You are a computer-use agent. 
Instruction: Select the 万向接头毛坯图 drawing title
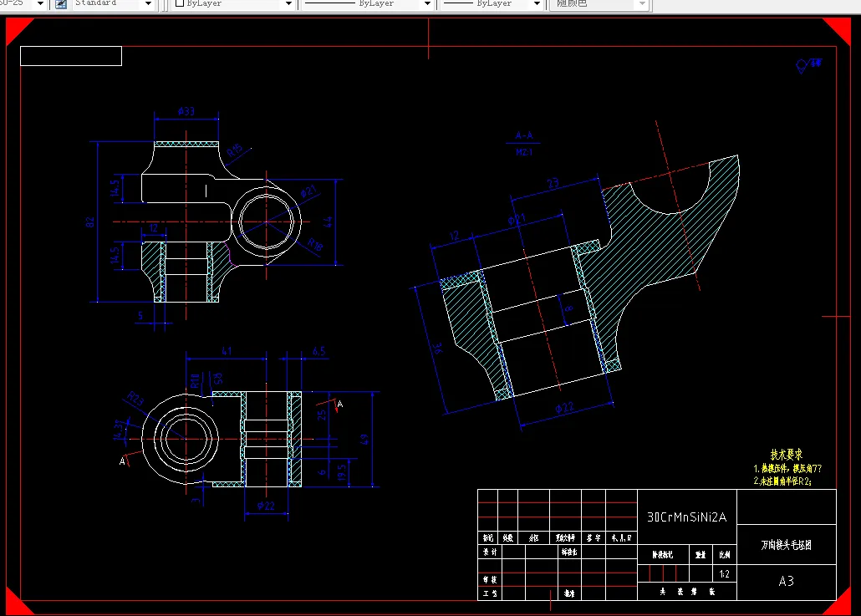pos(787,545)
